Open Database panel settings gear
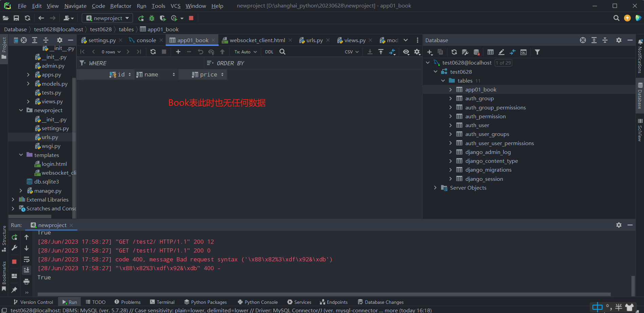The height and width of the screenshot is (313, 644). 619,40
